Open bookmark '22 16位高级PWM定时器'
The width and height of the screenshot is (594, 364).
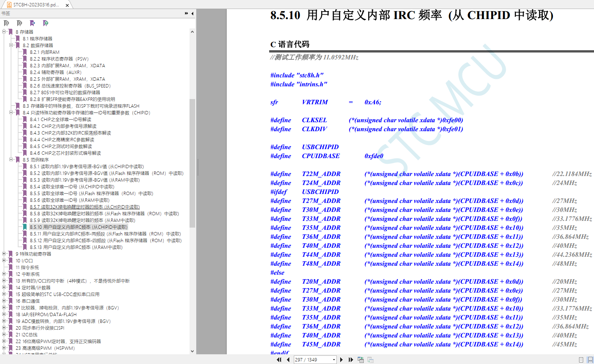tap(58, 341)
